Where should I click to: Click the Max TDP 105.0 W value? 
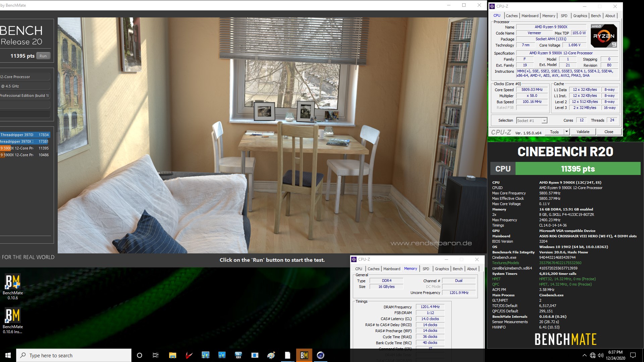[579, 33]
